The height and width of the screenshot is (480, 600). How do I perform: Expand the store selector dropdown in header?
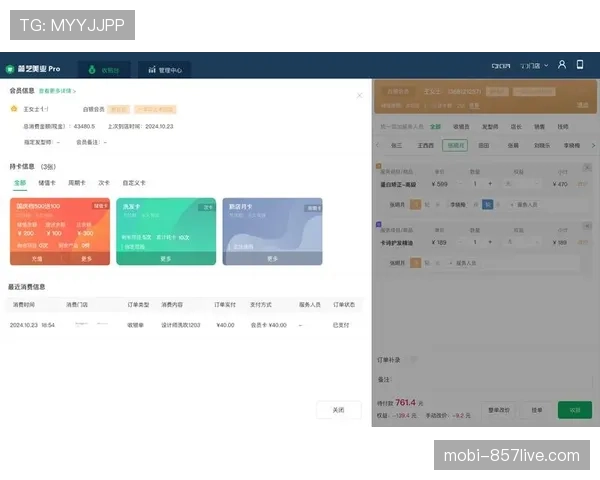coord(534,66)
